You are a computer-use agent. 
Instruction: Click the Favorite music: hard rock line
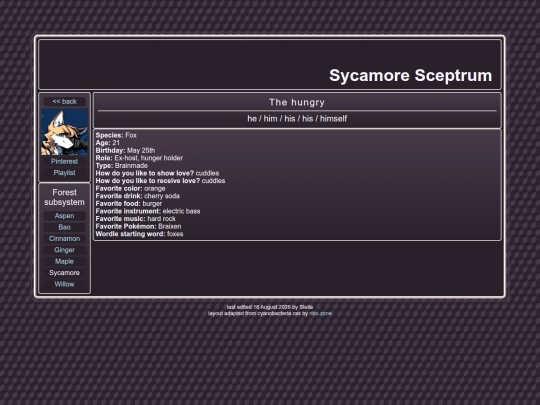pos(136,219)
